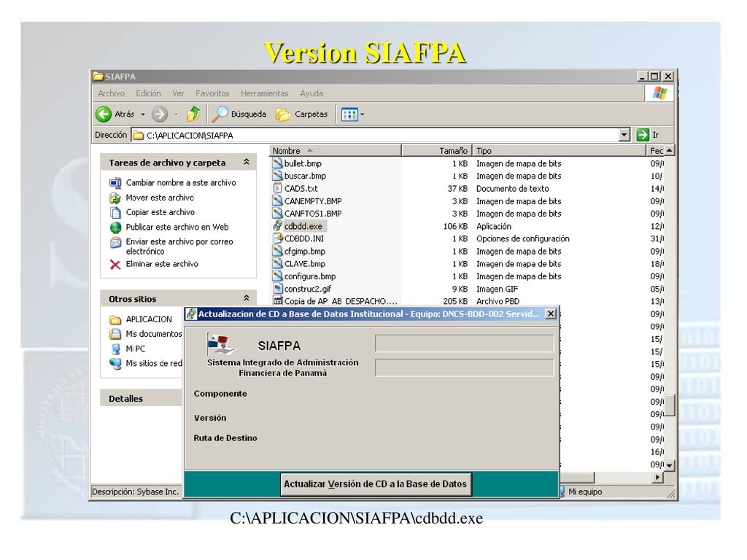Click the Cambiar nombre a este archivo icon
The image size is (747, 560).
[x=115, y=183]
